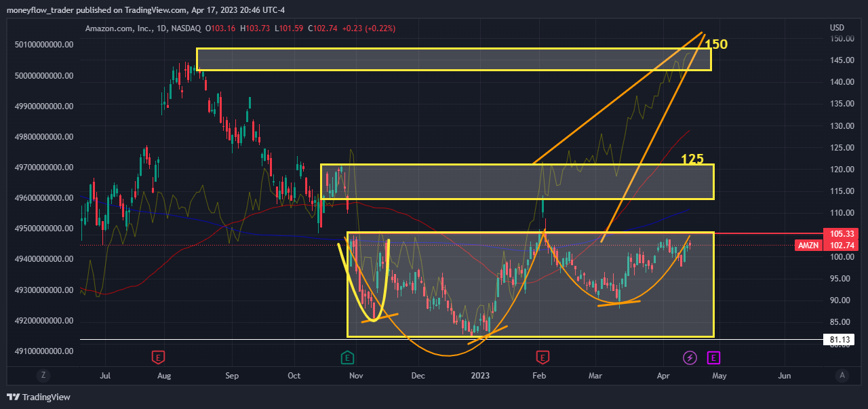
Task: Click the Oct label on time axis
Action: (x=294, y=375)
